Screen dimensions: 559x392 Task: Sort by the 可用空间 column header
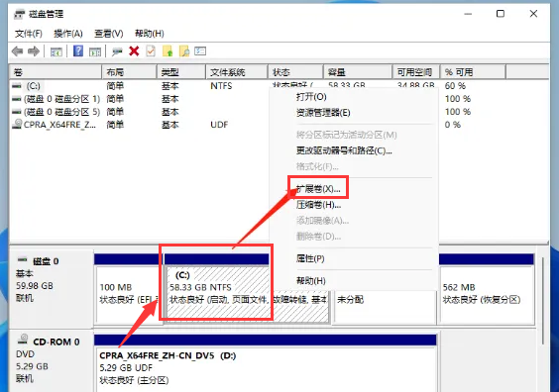tap(416, 72)
